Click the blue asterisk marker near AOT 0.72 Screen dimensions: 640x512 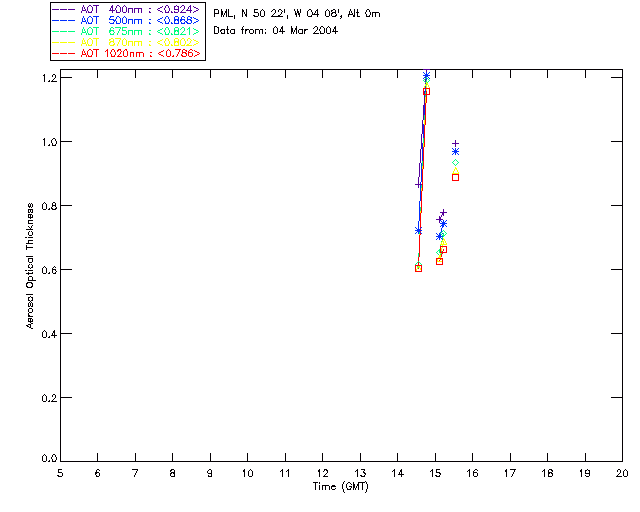418,231
